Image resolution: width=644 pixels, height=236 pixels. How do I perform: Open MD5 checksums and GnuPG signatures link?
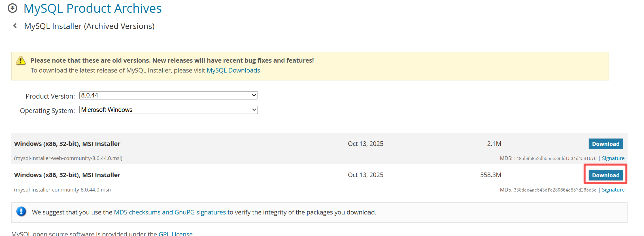(170, 212)
